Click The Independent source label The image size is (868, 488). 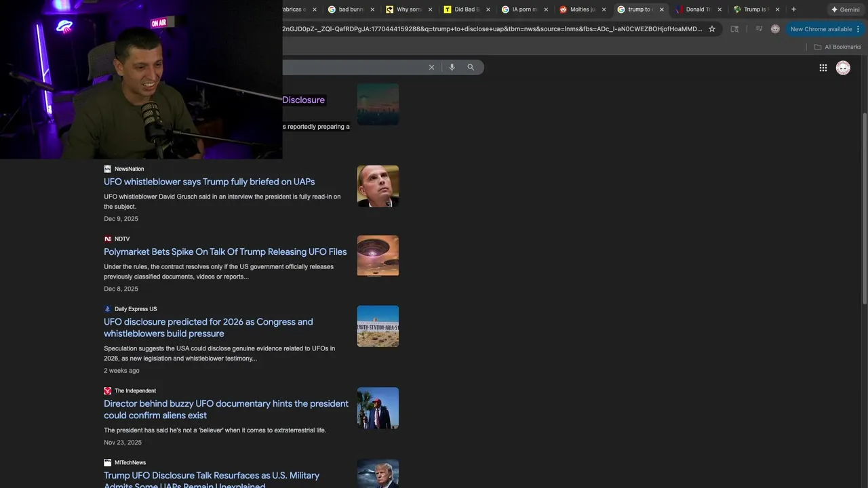tap(135, 391)
